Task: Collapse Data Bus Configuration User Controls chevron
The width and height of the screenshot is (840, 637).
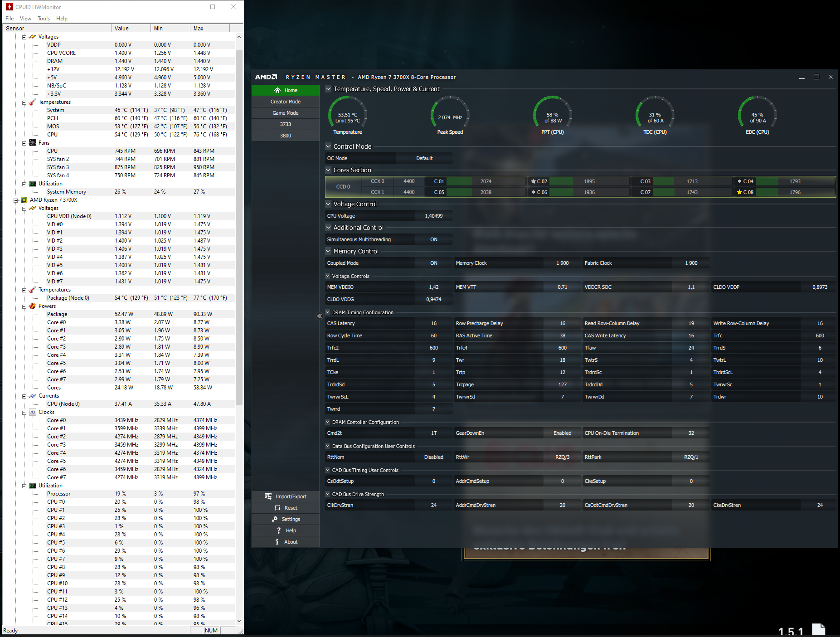Action: pyautogui.click(x=328, y=446)
